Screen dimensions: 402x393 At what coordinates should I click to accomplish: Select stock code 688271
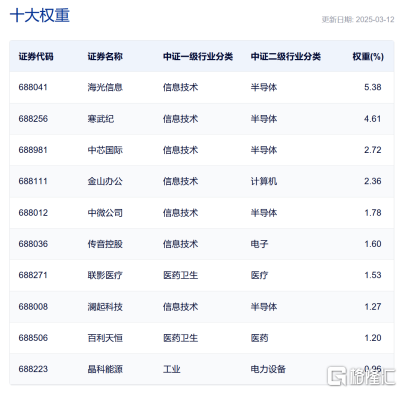(x=33, y=275)
